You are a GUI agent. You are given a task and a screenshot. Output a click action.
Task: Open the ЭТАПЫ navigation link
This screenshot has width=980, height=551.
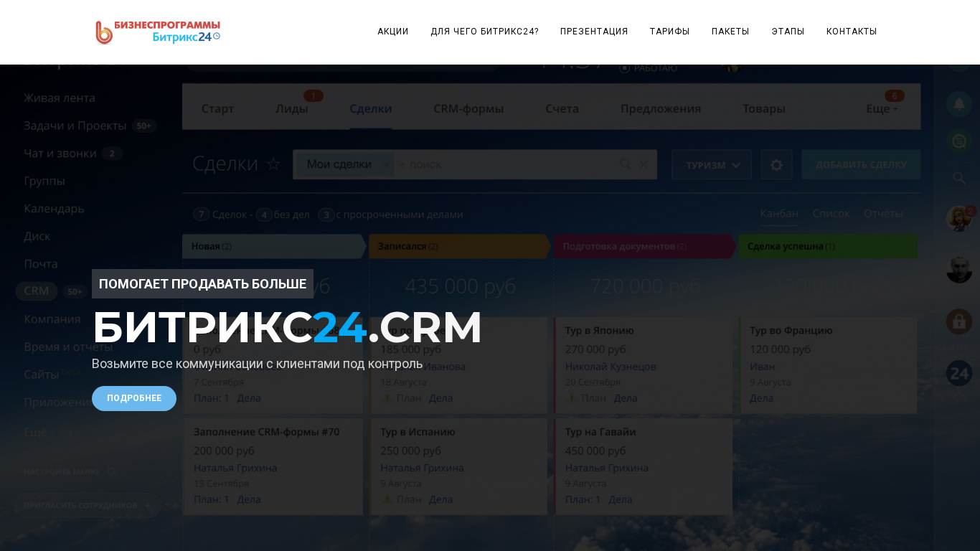tap(788, 32)
